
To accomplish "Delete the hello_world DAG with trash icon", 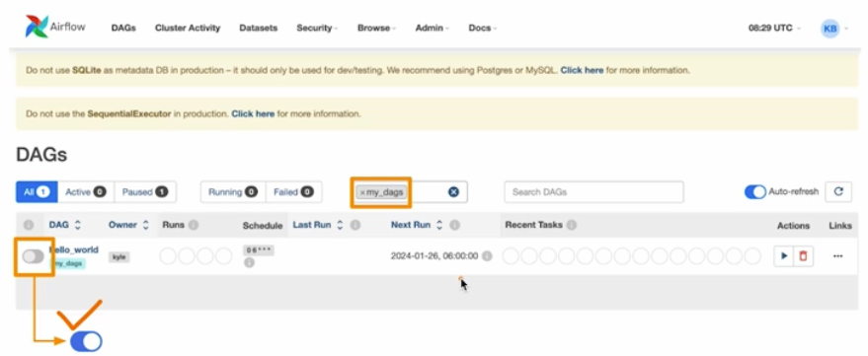I will tap(803, 256).
